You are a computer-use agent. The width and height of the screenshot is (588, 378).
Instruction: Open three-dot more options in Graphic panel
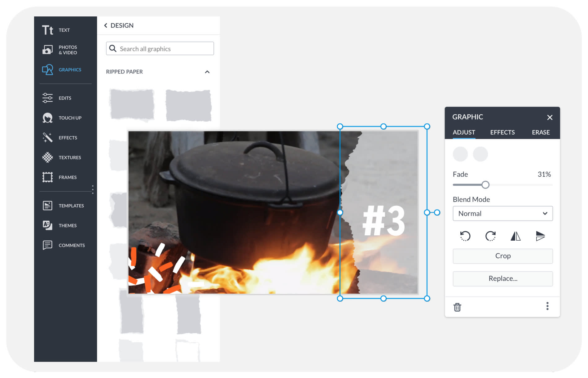(x=547, y=306)
